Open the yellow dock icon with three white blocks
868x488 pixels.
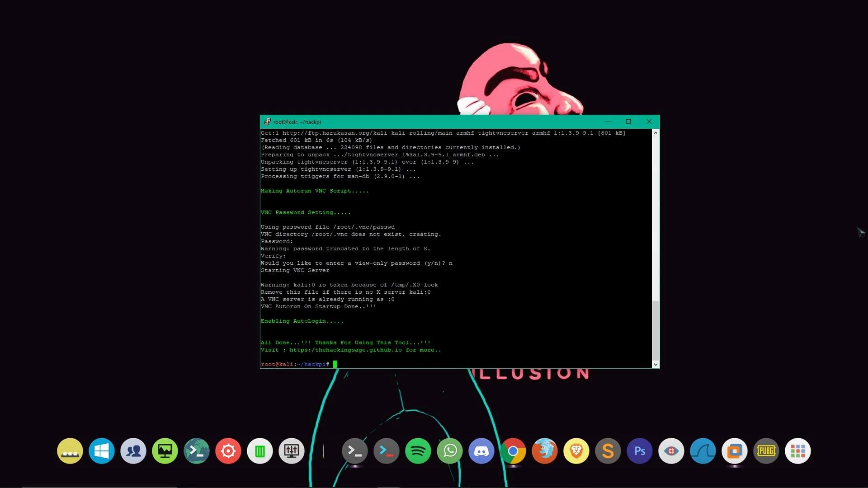point(70,451)
